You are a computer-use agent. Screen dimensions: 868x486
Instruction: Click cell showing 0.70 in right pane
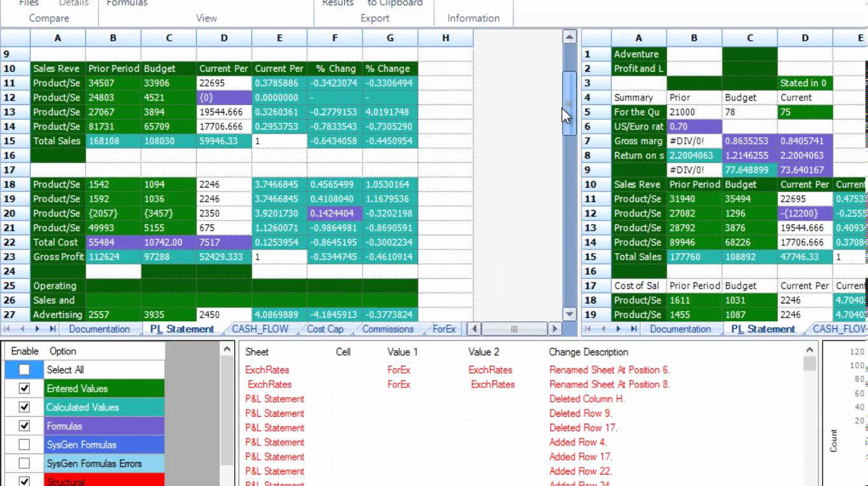point(694,126)
